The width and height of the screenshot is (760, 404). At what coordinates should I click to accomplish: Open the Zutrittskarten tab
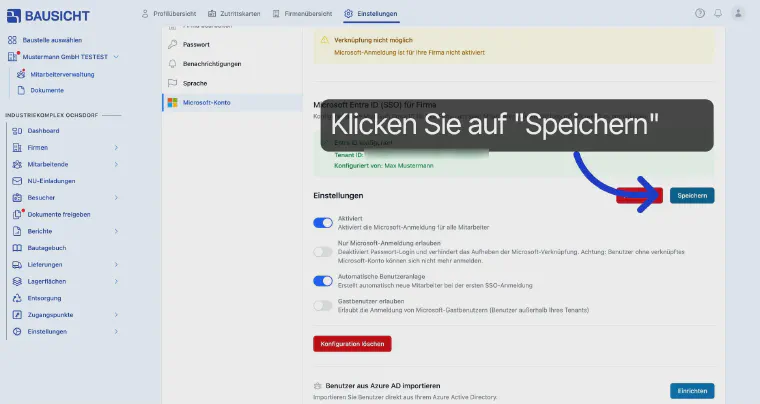tap(234, 14)
